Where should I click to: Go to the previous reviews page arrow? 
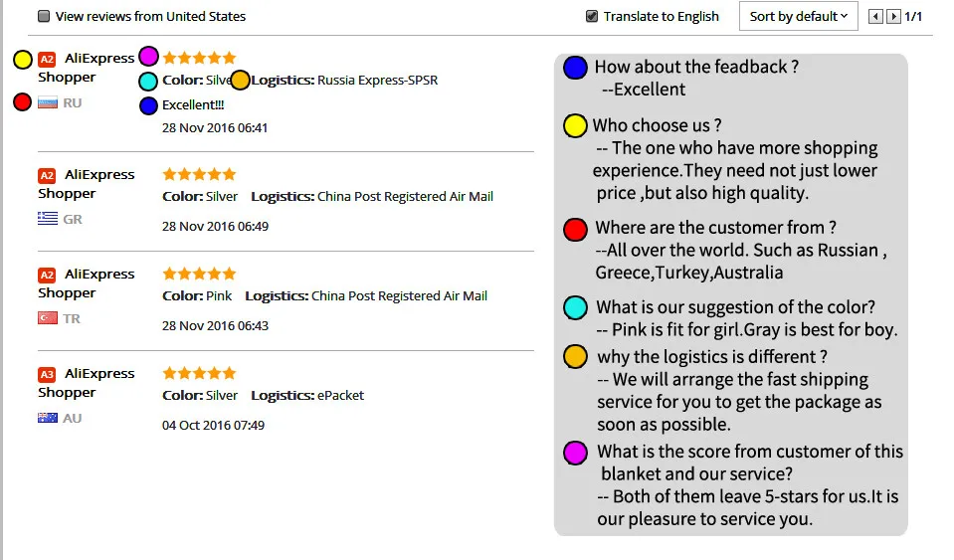pos(876,16)
